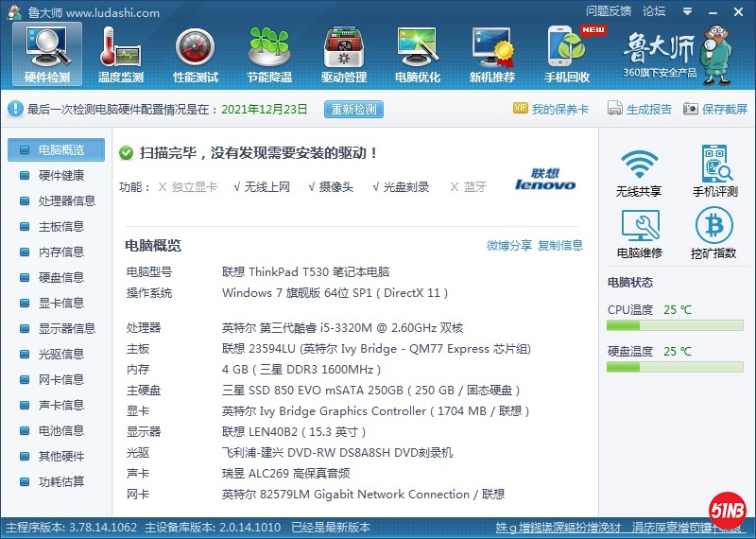This screenshot has height=539, width=756.
Task: Open the 手机评测 phone benchmark icon
Action: (x=714, y=172)
